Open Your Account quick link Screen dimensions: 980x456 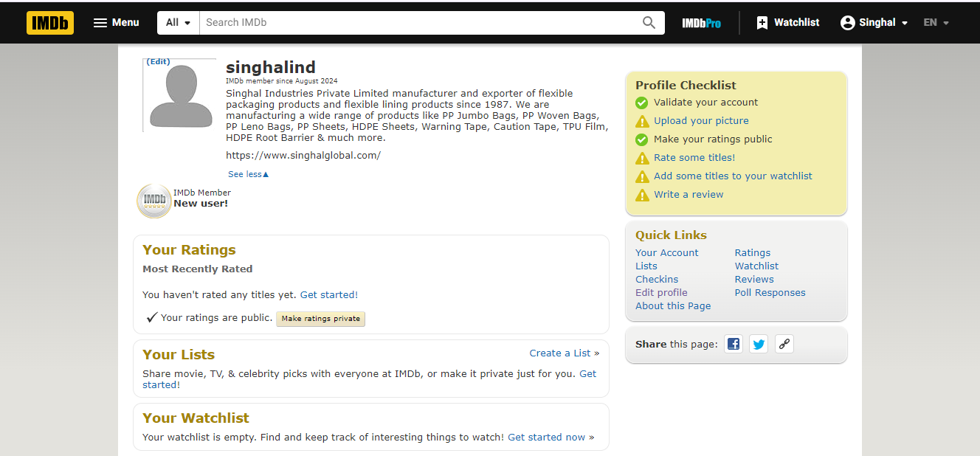click(x=666, y=252)
